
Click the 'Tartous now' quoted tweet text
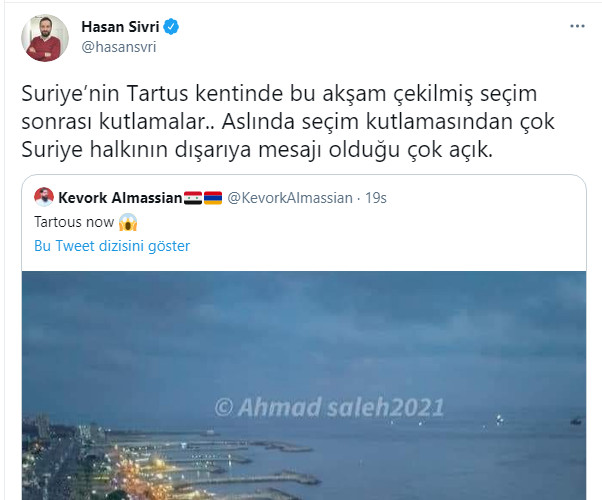click(74, 222)
